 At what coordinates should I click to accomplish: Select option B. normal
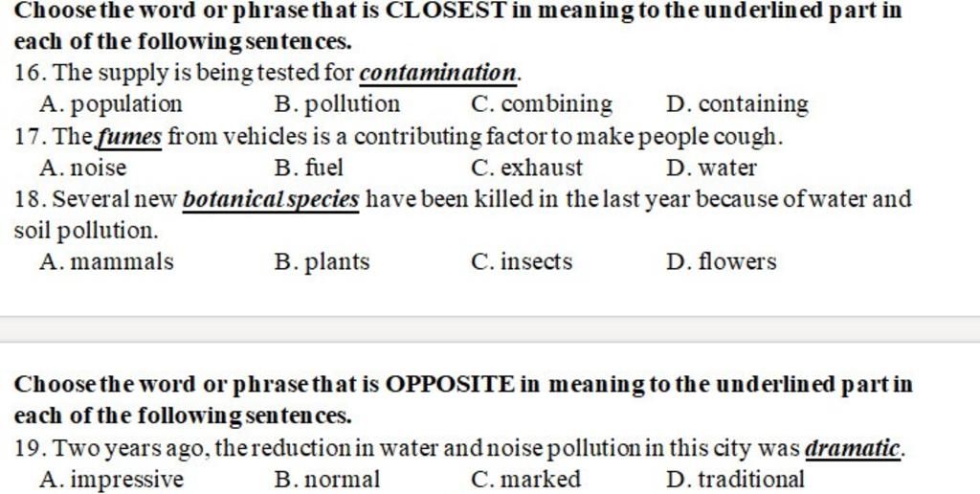pyautogui.click(x=327, y=480)
